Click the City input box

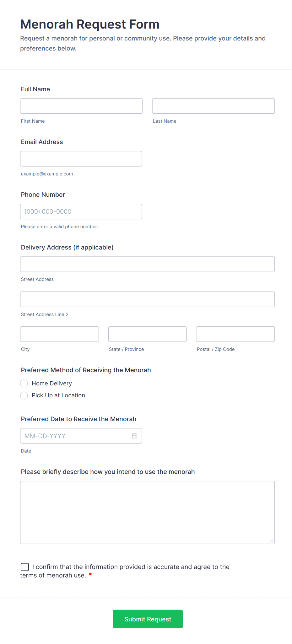tap(59, 334)
